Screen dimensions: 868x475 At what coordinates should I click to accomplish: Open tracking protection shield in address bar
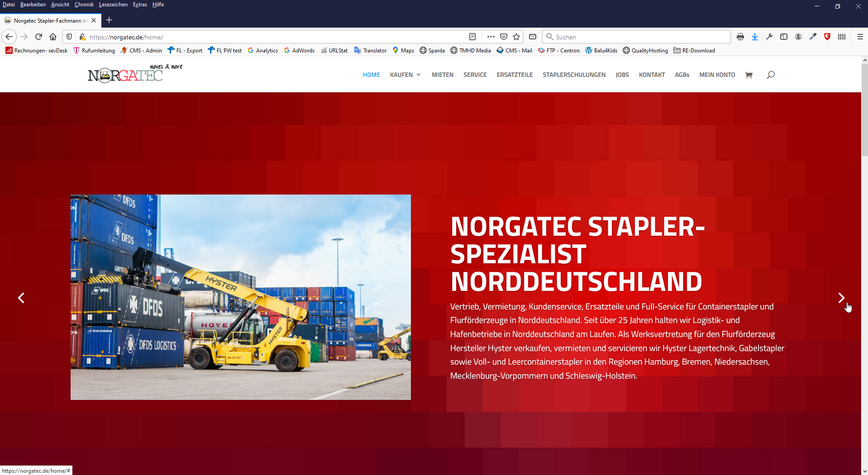69,37
